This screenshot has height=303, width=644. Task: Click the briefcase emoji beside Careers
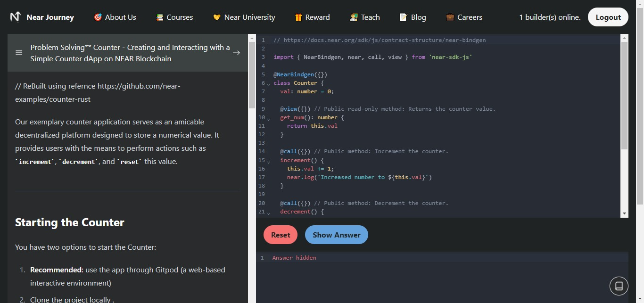pos(450,17)
